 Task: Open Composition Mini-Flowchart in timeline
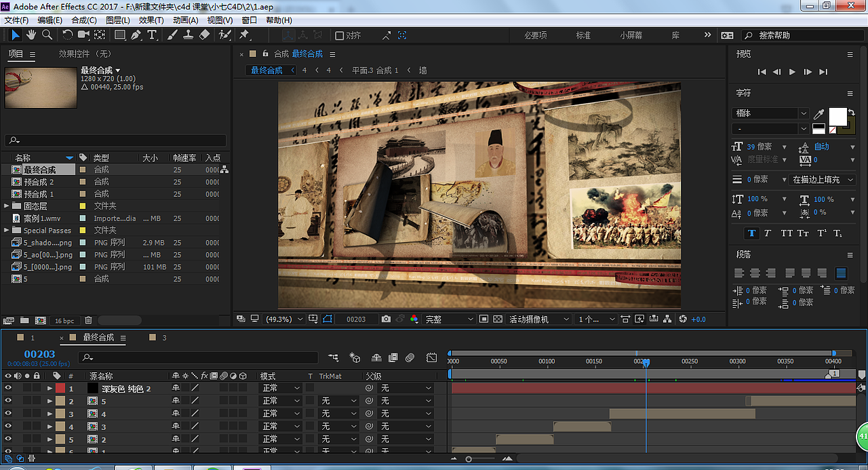click(x=333, y=357)
